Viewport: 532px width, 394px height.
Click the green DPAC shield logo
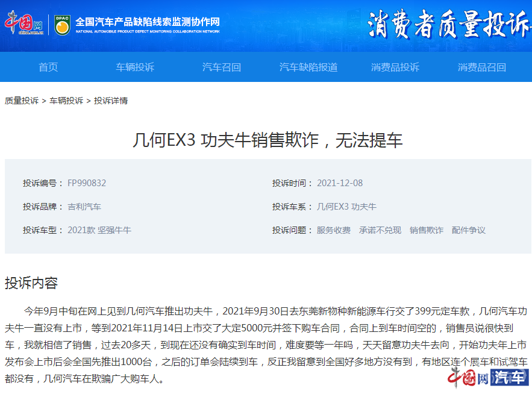click(63, 25)
